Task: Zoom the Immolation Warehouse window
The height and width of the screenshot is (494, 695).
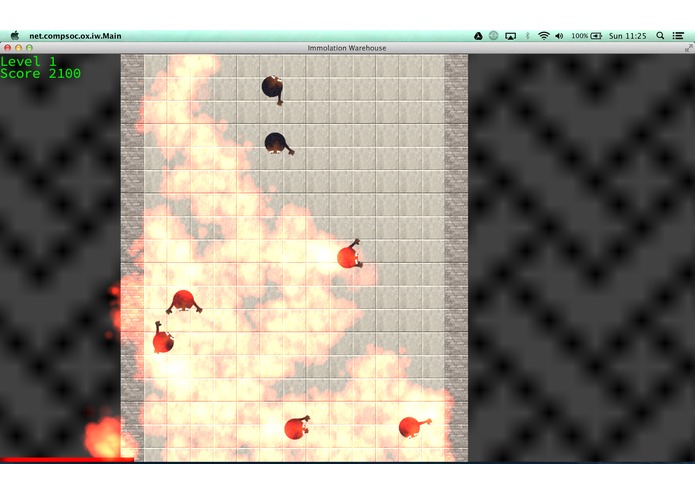Action: coord(29,47)
